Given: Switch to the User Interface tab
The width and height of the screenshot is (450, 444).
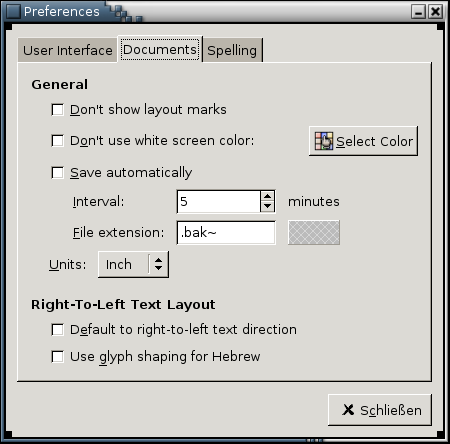Looking at the screenshot, I should [68, 51].
